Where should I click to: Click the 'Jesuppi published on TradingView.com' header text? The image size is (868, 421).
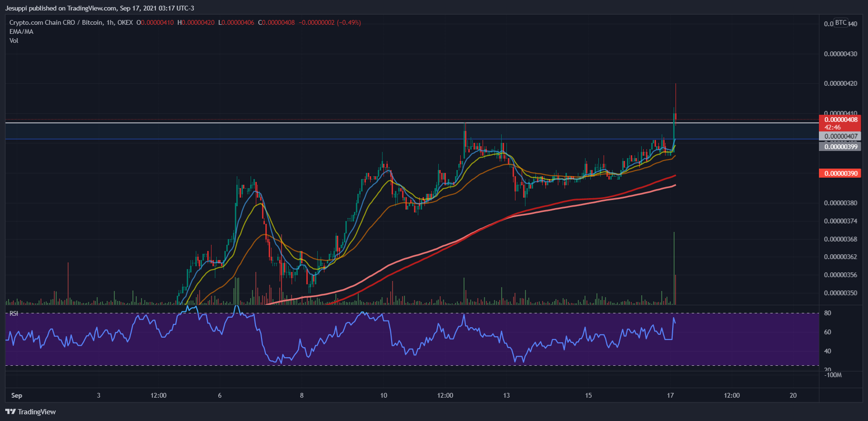pyautogui.click(x=61, y=8)
